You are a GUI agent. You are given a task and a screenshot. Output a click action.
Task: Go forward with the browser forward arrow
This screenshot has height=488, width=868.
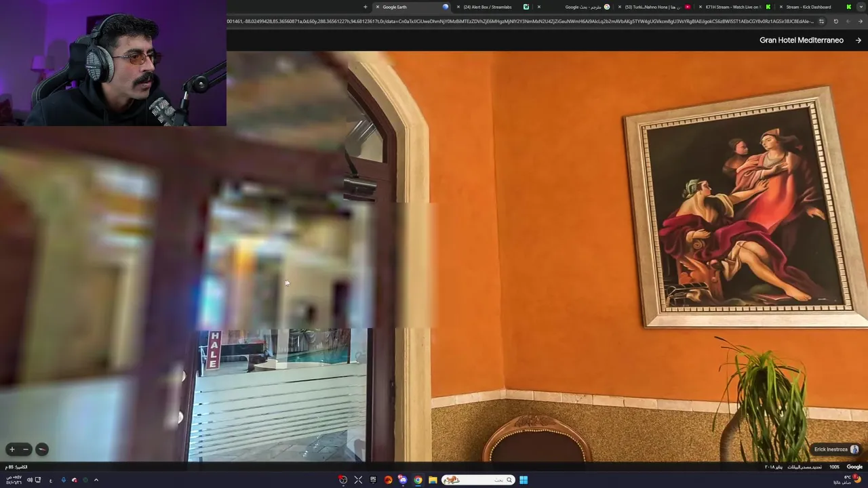pos(848,21)
